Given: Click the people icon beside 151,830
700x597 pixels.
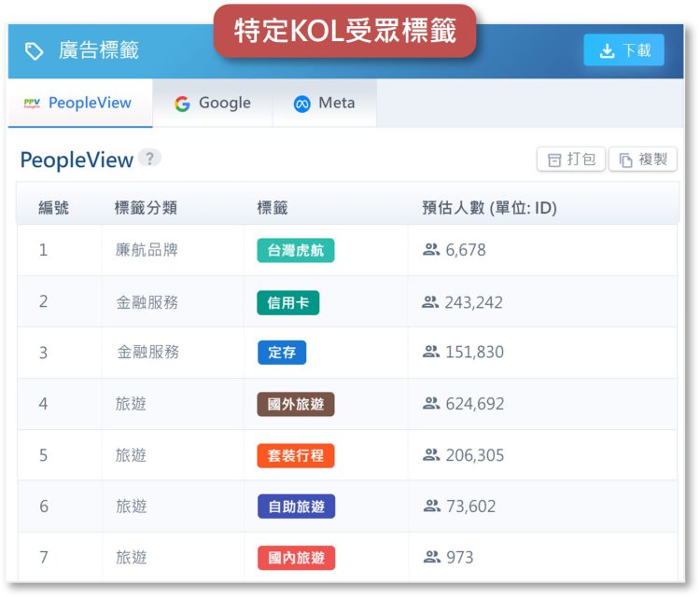Looking at the screenshot, I should coord(431,352).
